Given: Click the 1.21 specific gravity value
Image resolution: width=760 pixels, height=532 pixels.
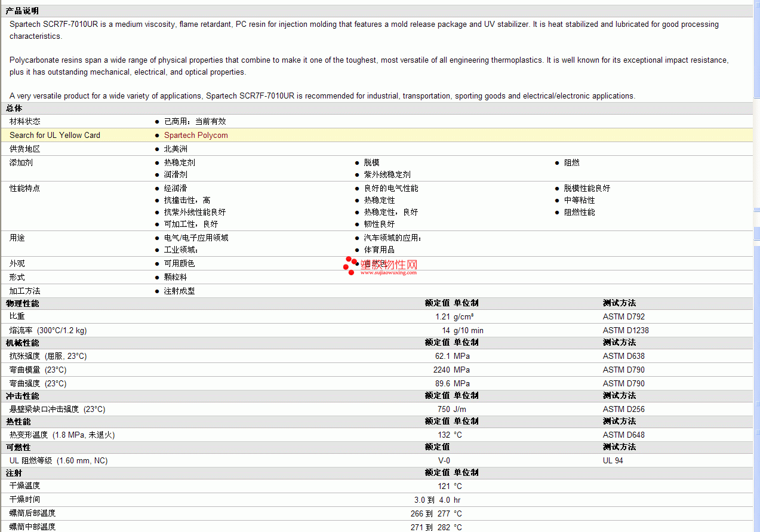Looking at the screenshot, I should 442,316.
